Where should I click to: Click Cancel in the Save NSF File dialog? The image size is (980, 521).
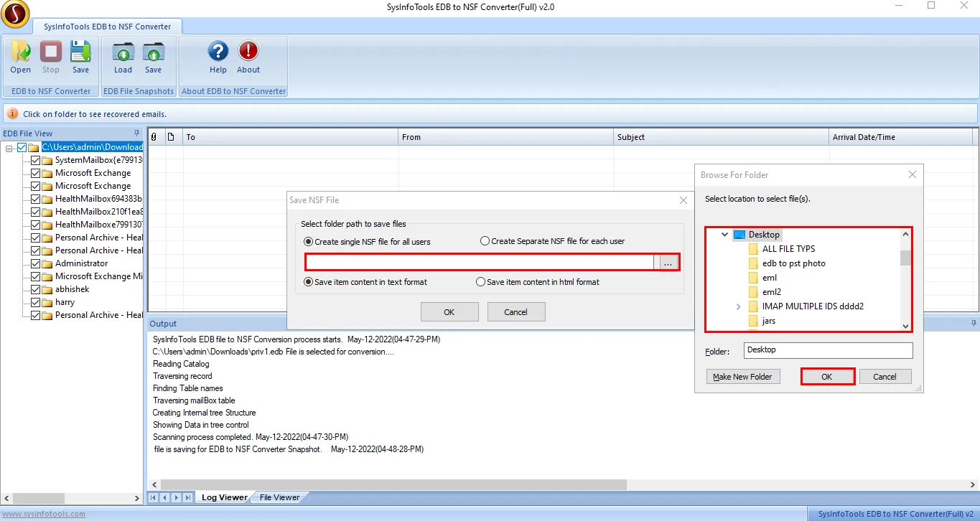(516, 312)
